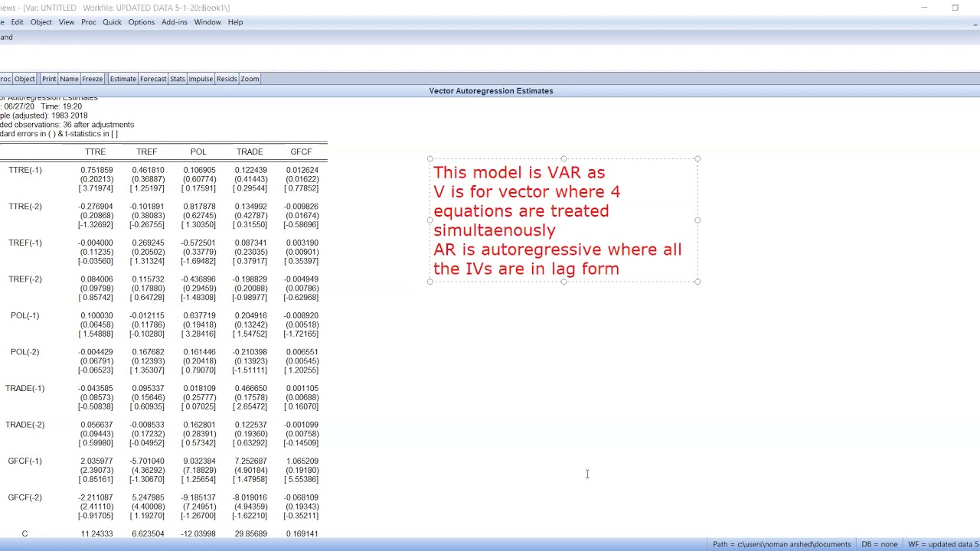Click the Vector Autoregression Estimates title bar
980x551 pixels.
pos(490,91)
